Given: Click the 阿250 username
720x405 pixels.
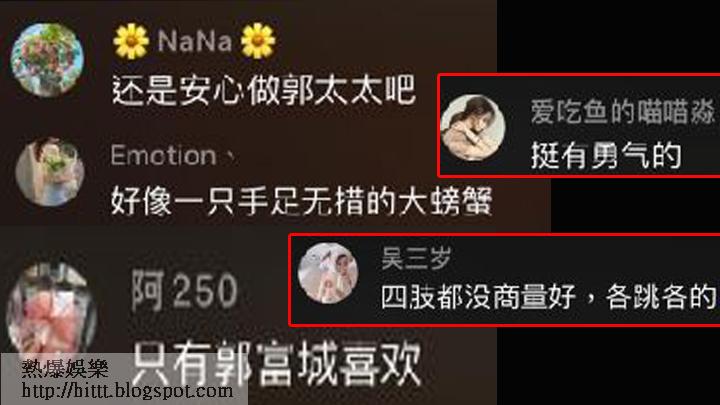Looking at the screenshot, I should [x=184, y=291].
